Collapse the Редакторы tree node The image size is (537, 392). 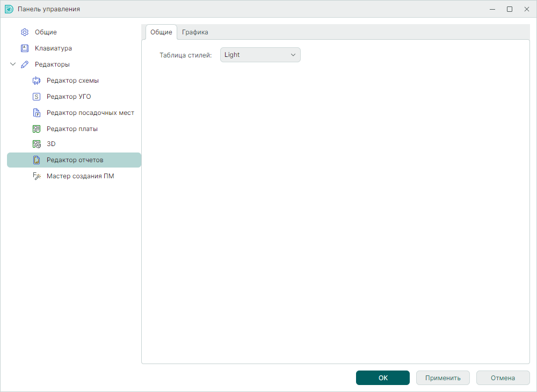(x=13, y=64)
